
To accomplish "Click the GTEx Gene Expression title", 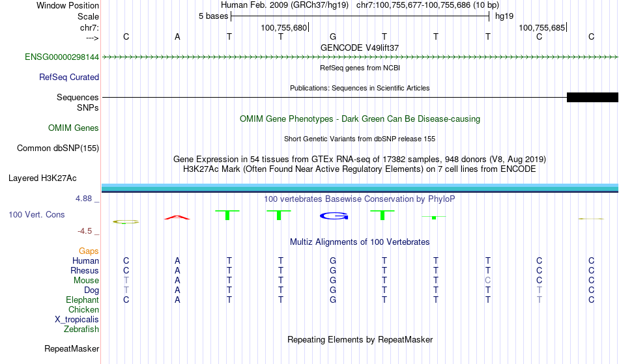I will 360,160.
